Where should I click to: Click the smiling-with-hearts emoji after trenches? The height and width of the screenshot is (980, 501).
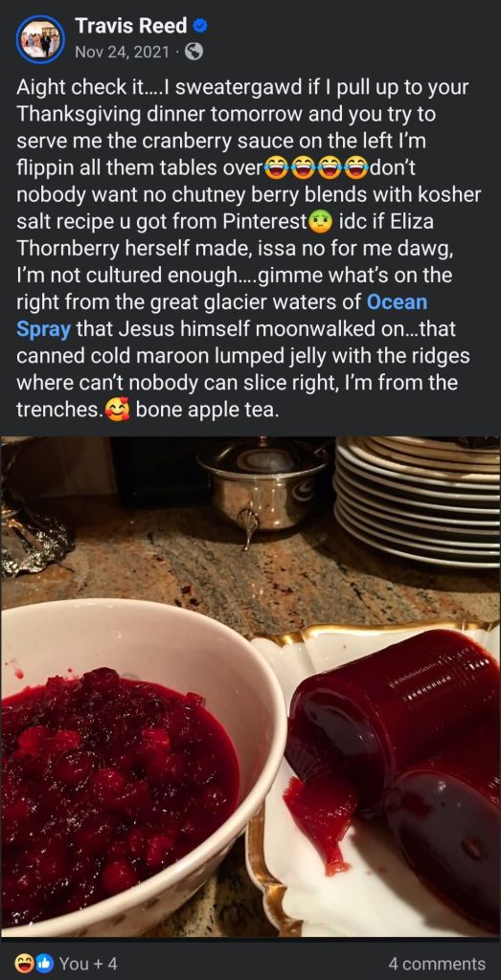click(x=117, y=412)
